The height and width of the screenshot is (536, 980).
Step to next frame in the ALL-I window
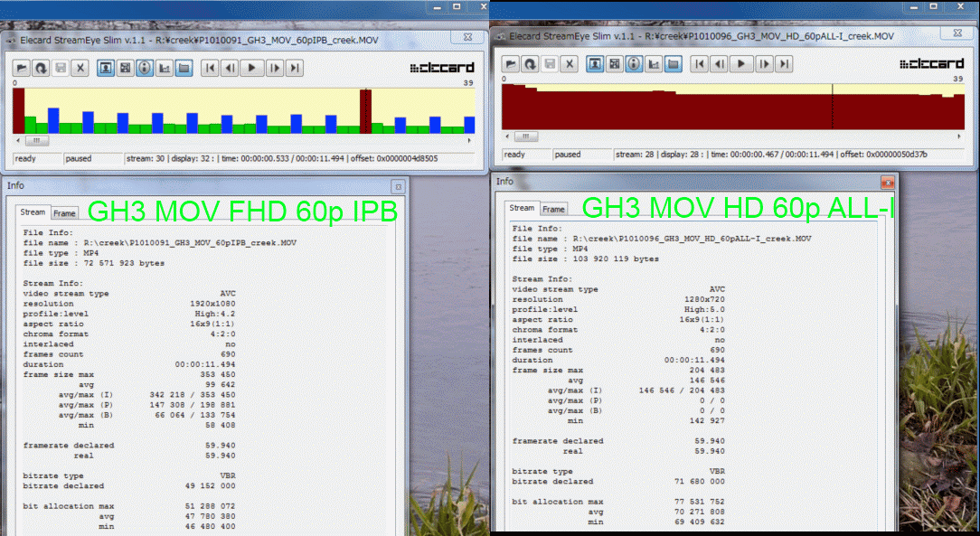765,64
